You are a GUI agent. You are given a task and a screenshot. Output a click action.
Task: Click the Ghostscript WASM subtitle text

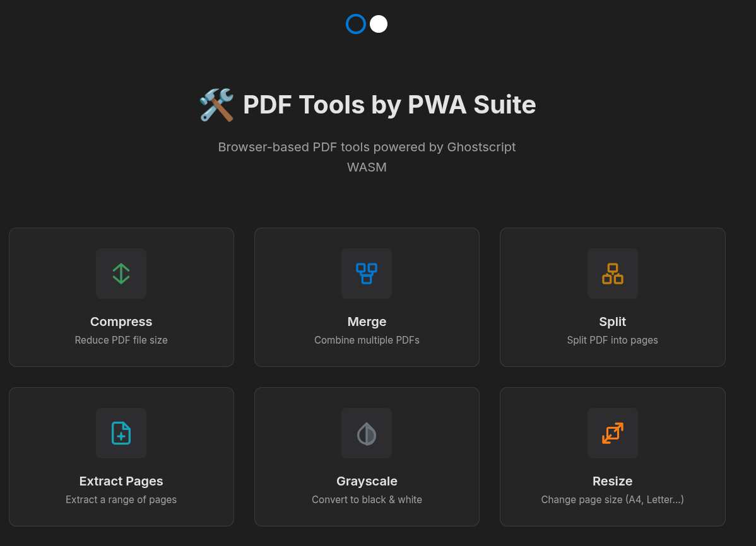pos(367,157)
